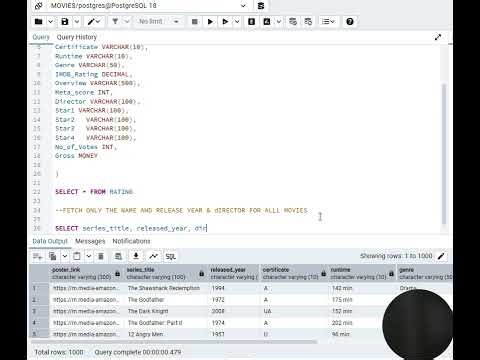This screenshot has width=480, height=360.
Task: Click in the SELECT series_title query line
Action: (x=131, y=228)
